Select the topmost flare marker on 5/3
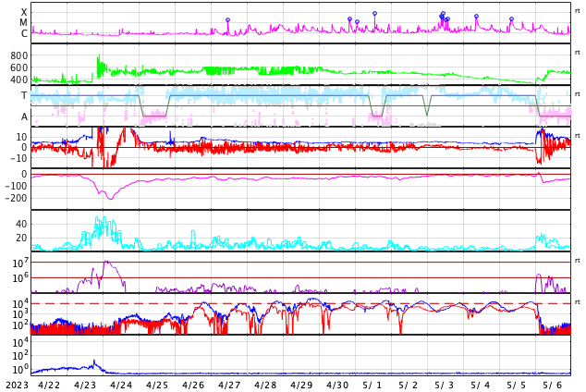This screenshot has height=392, width=586. click(x=443, y=14)
